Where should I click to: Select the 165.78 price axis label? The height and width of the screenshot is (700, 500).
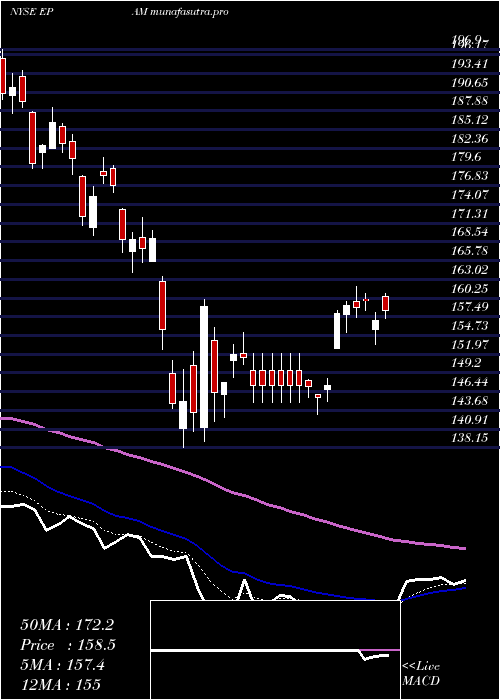(469, 250)
